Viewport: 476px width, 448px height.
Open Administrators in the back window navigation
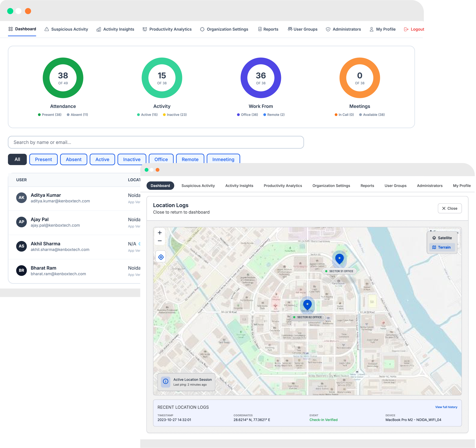[x=343, y=29]
